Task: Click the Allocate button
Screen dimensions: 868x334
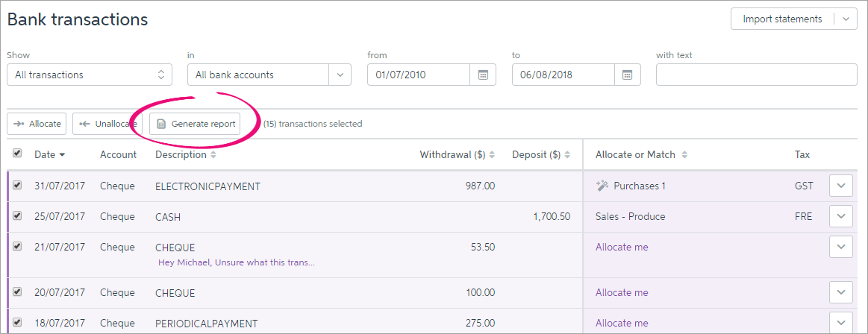Action: tap(37, 124)
